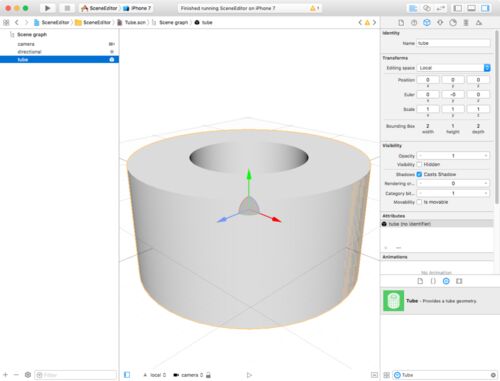Open the Materials inspector tab
Viewport: 500px width, 381px height.
(453, 23)
